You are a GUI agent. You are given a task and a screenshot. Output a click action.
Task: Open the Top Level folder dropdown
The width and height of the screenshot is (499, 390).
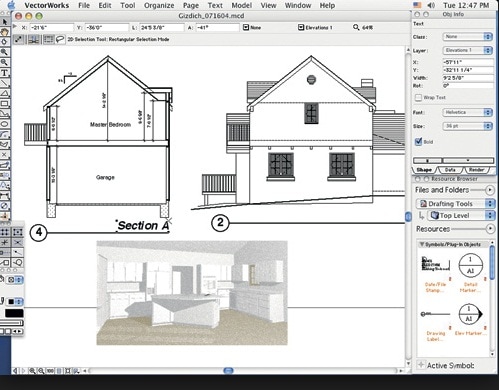click(x=461, y=215)
